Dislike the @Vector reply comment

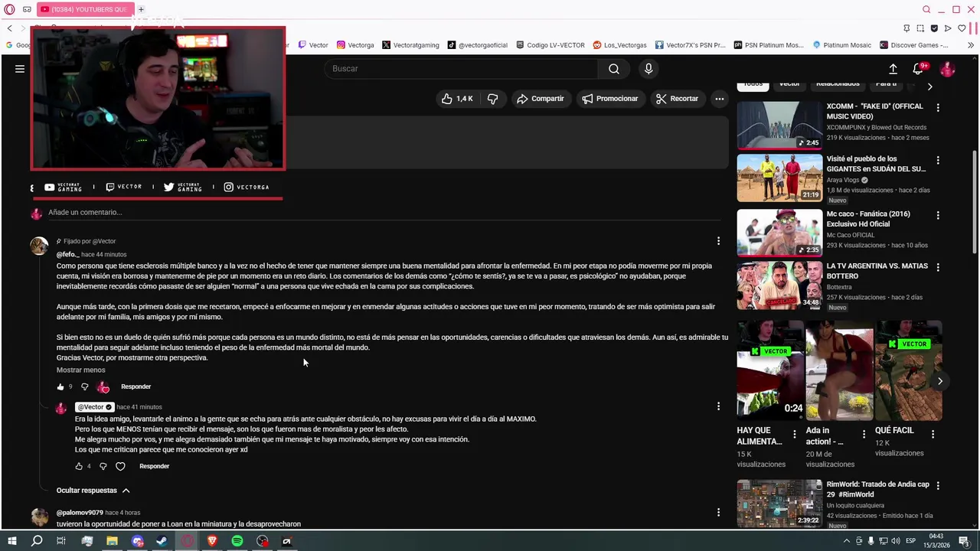click(103, 467)
